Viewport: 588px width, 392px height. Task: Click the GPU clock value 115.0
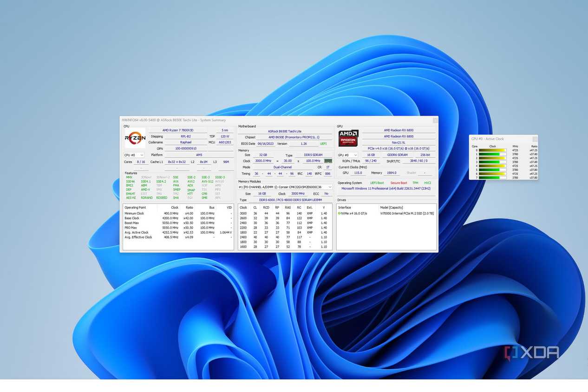click(359, 173)
